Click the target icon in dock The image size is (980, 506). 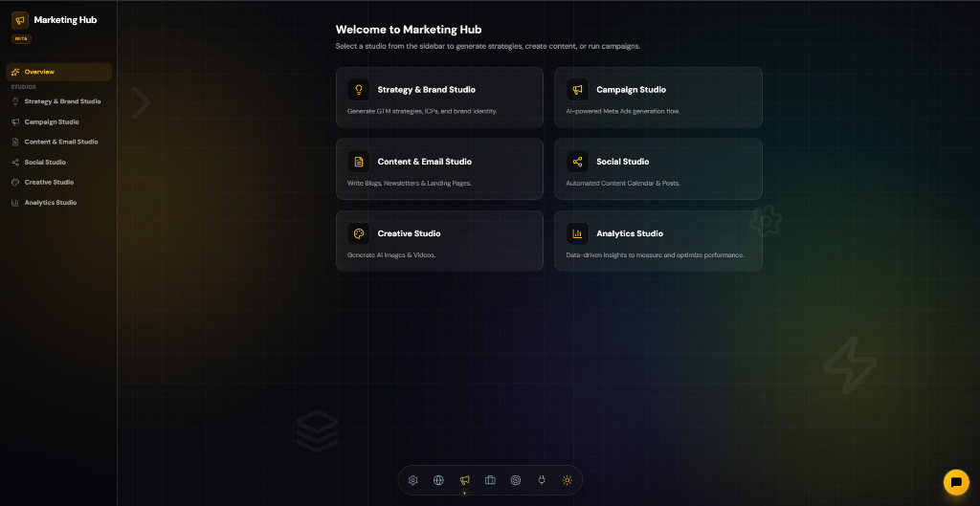pos(516,480)
